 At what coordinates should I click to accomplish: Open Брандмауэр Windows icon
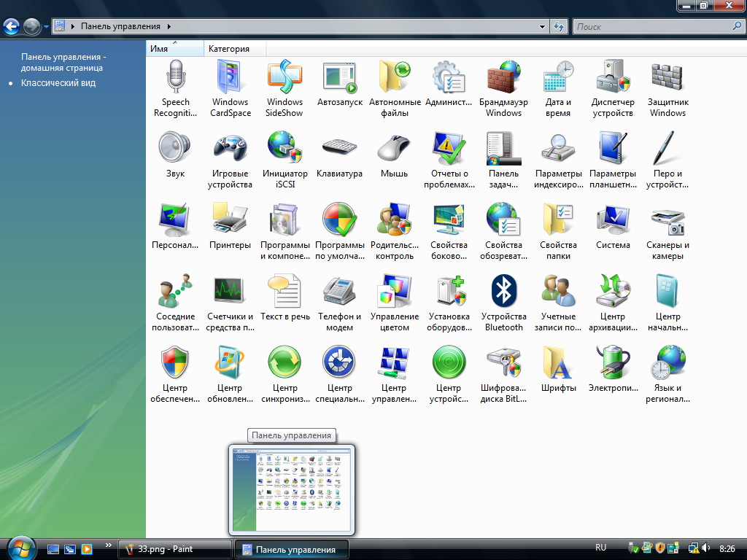[x=503, y=77]
